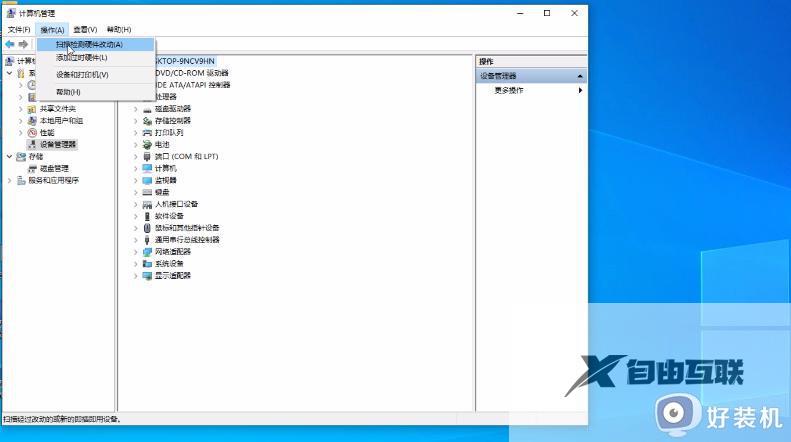The width and height of the screenshot is (791, 442).
Task: Select the DVD/CD-ROM 驱动器 label
Action: (192, 73)
